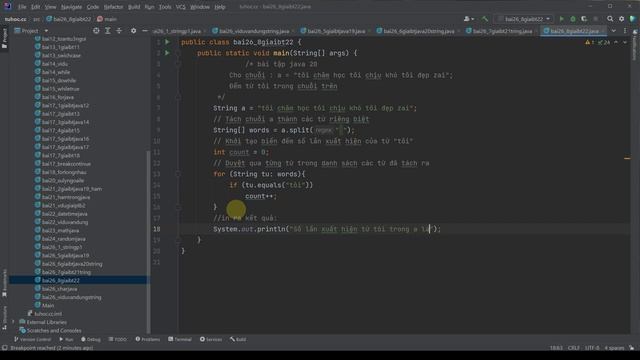The height and width of the screenshot is (360, 640).
Task: Click tool windows quick access icon in status bar
Action: tap(4, 348)
